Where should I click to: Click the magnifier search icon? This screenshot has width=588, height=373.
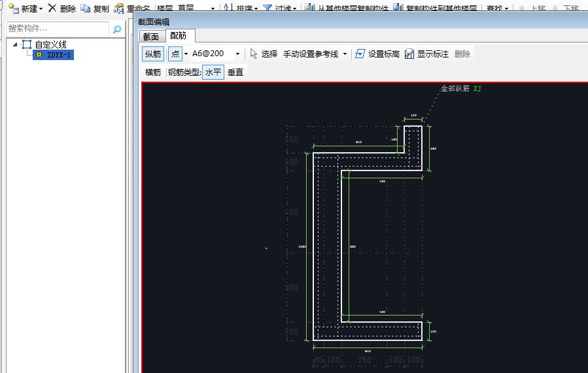(117, 29)
